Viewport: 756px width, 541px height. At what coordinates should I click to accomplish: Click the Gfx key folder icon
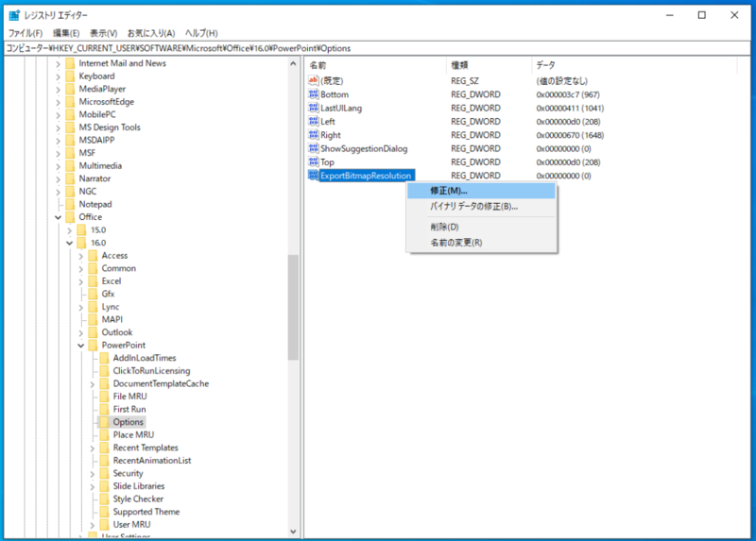tap(93, 294)
